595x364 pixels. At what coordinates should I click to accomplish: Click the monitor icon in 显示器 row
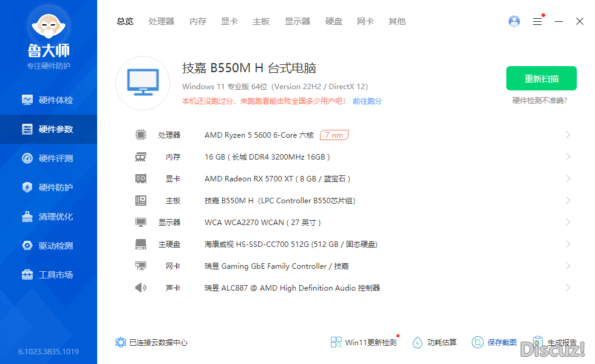[x=141, y=222]
